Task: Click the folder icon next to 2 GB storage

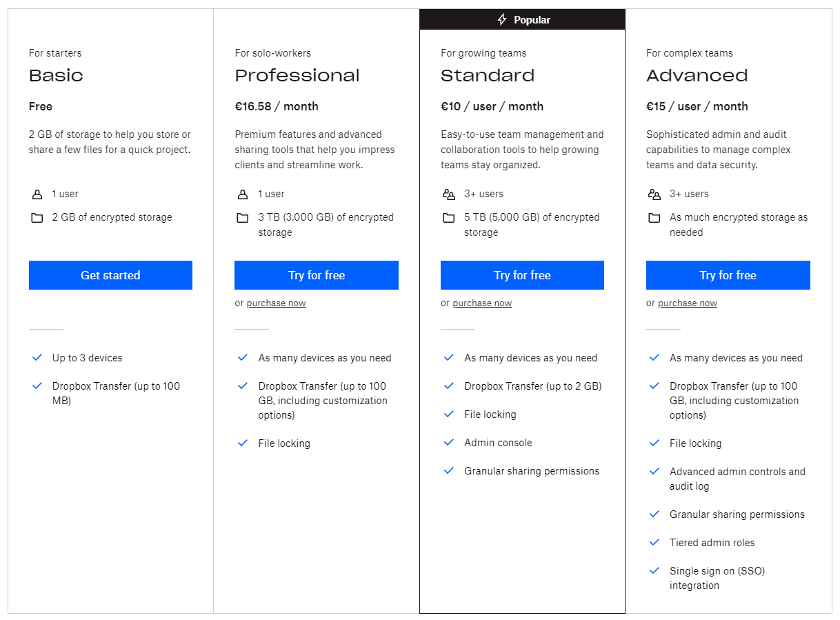Action: (37, 218)
